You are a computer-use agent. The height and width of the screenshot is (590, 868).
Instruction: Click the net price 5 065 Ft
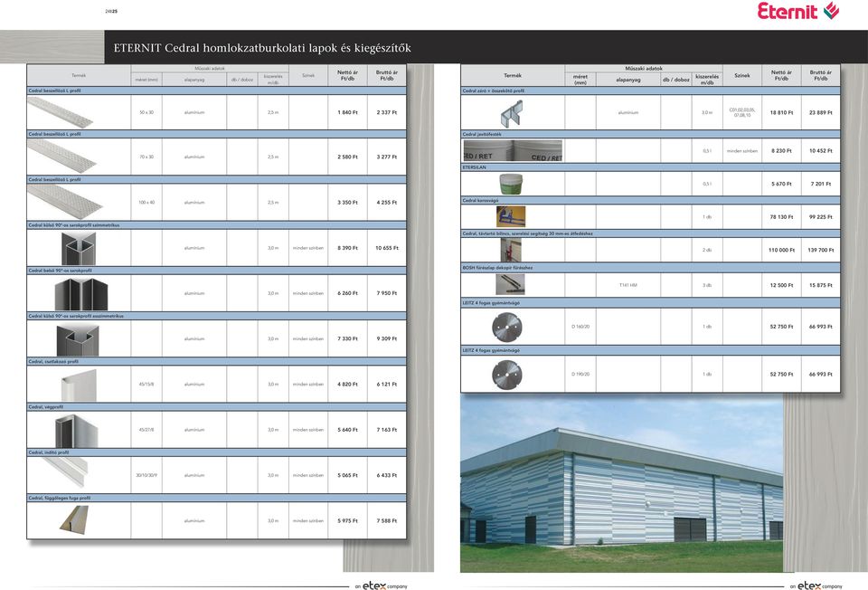347,475
